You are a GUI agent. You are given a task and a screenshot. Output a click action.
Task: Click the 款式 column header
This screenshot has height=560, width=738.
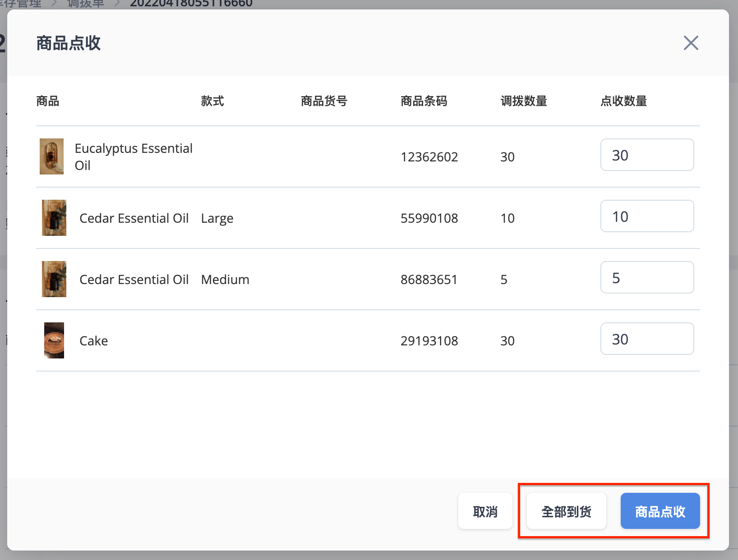pyautogui.click(x=212, y=101)
